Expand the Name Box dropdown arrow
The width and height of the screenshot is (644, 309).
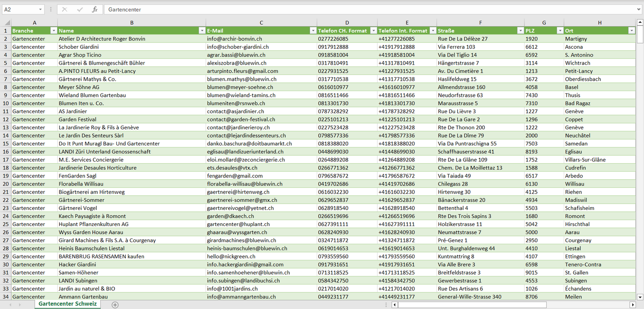pyautogui.click(x=41, y=9)
